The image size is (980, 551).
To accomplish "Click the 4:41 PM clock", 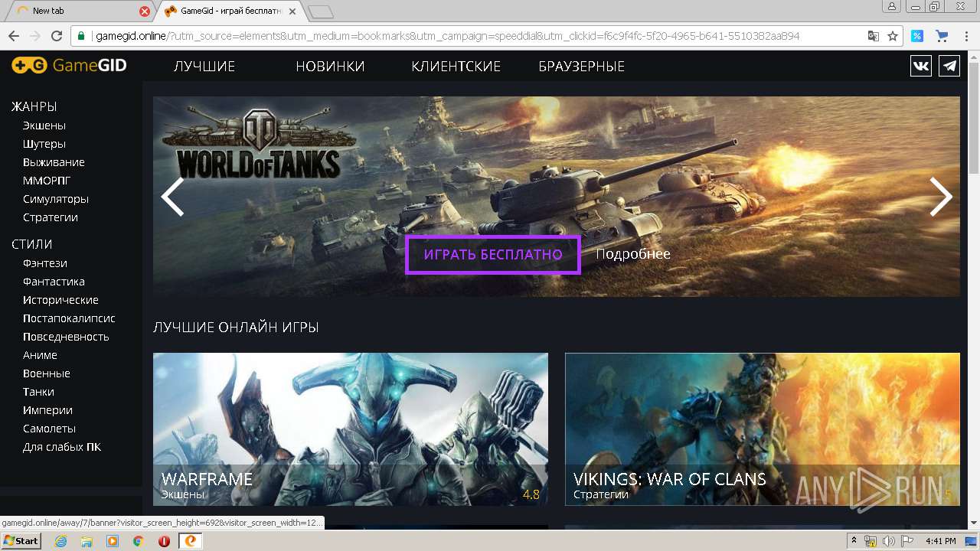I will click(940, 541).
